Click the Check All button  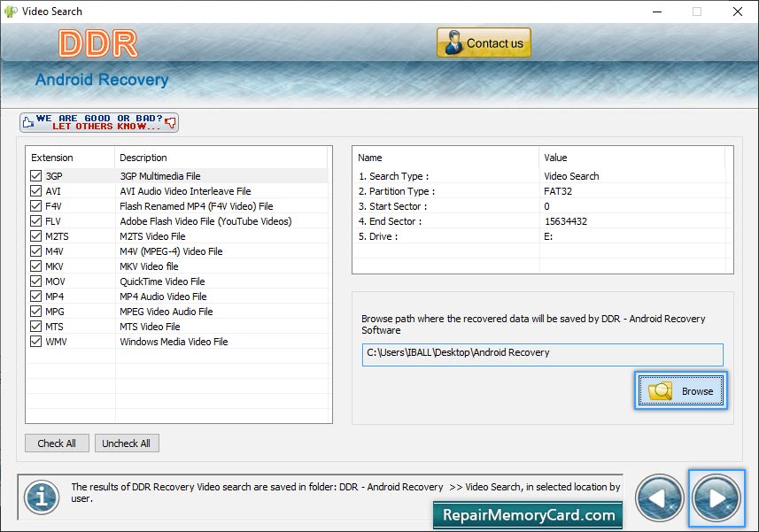coord(57,443)
